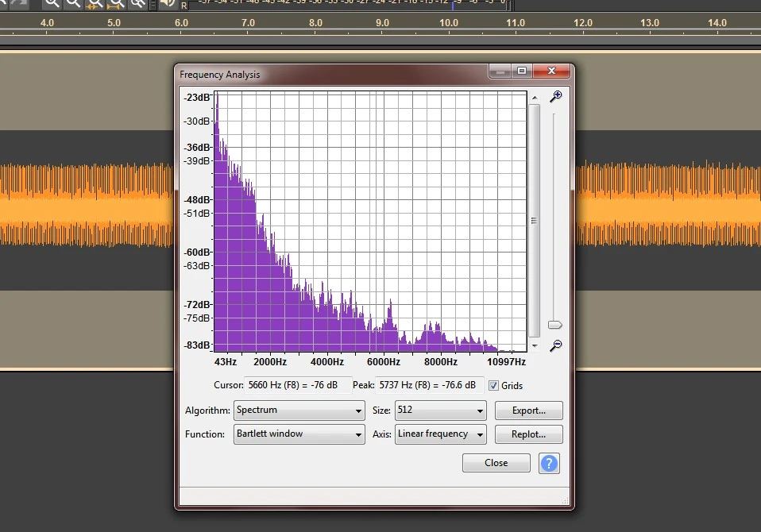The width and height of the screenshot is (761, 532).
Task: Expand the Axis dropdown showing Linear frequency
Action: click(x=440, y=434)
